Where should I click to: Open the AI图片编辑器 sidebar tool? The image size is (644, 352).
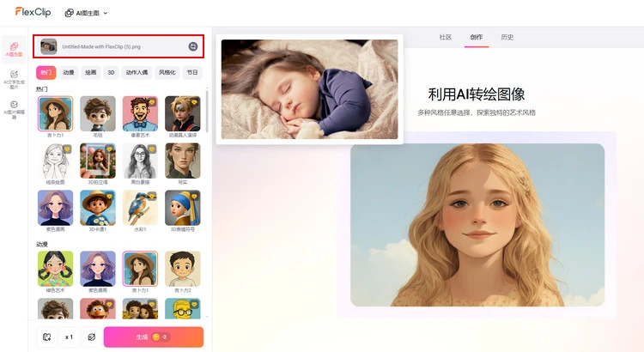coord(14,107)
